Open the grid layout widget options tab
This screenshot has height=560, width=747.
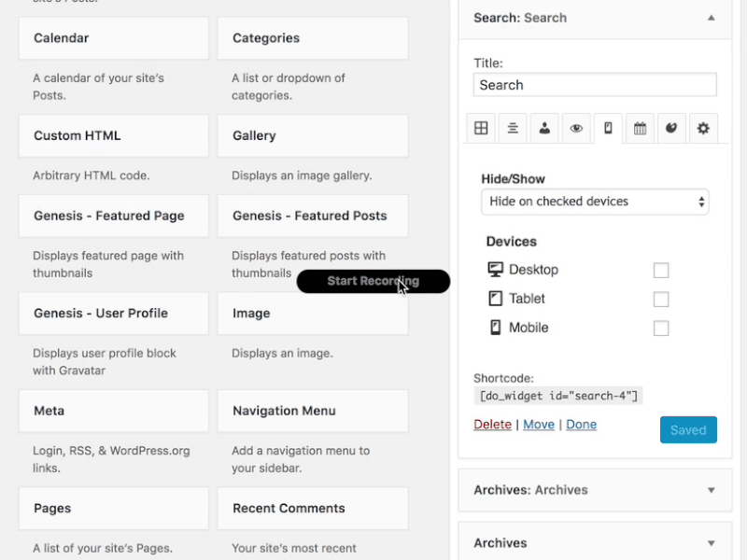[480, 128]
